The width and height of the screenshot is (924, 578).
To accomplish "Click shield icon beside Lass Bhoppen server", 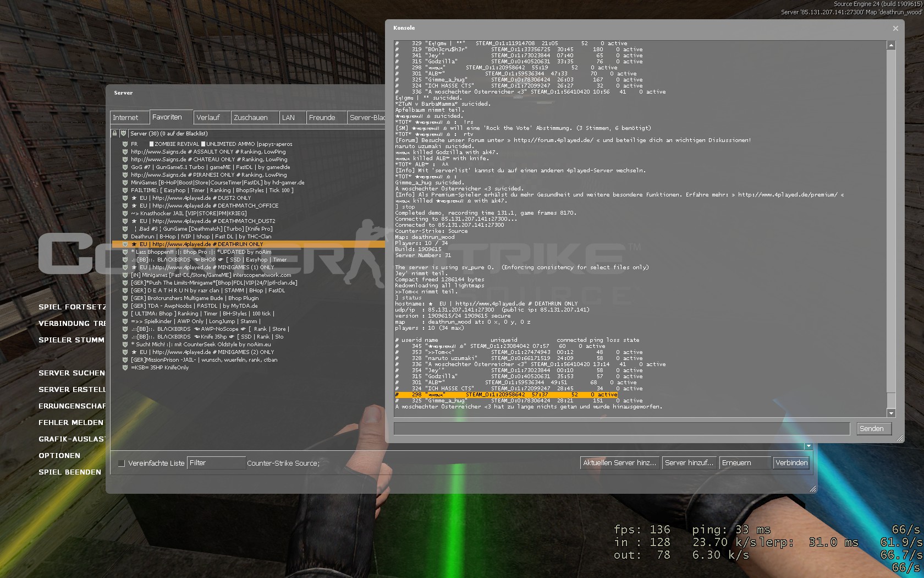I will click(125, 252).
